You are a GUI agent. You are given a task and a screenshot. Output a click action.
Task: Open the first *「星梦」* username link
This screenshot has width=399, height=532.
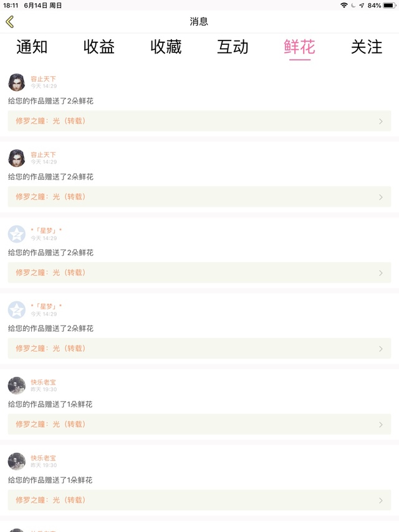click(x=46, y=231)
